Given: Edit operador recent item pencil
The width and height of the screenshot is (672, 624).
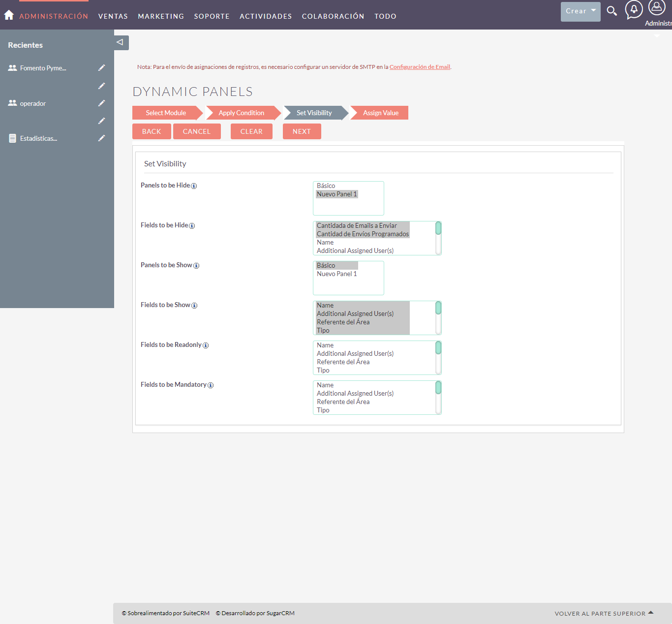Looking at the screenshot, I should click(x=101, y=103).
